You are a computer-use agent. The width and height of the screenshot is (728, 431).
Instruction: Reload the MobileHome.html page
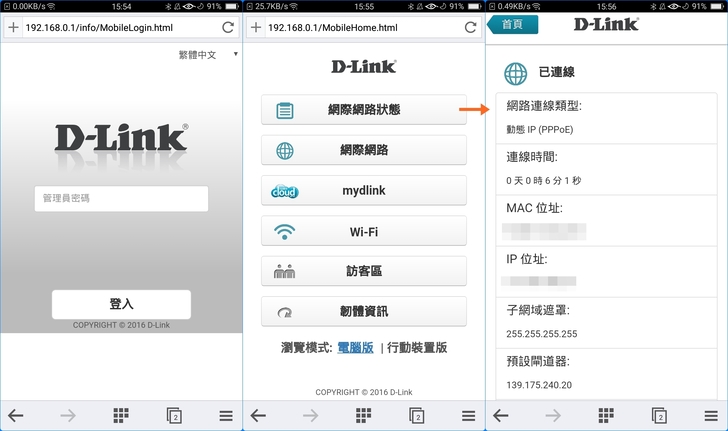pos(470,27)
